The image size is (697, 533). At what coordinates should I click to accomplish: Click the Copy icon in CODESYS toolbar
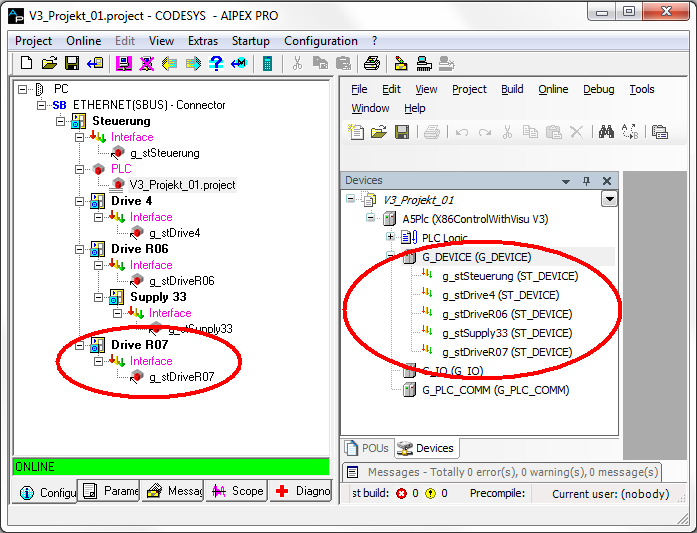pos(530,132)
